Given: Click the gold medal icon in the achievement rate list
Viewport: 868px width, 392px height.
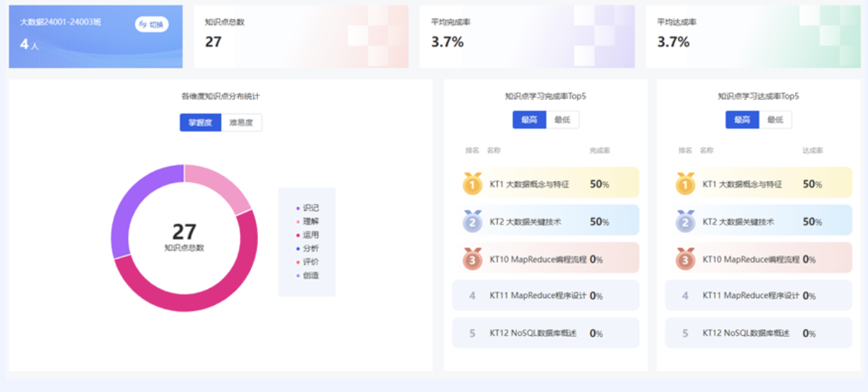Looking at the screenshot, I should coord(685,183).
